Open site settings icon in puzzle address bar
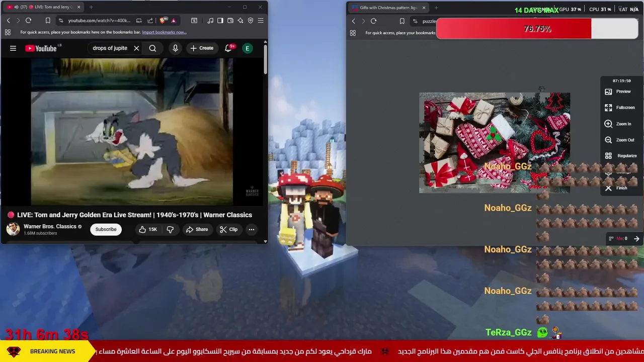This screenshot has width=644, height=362. coord(415,21)
